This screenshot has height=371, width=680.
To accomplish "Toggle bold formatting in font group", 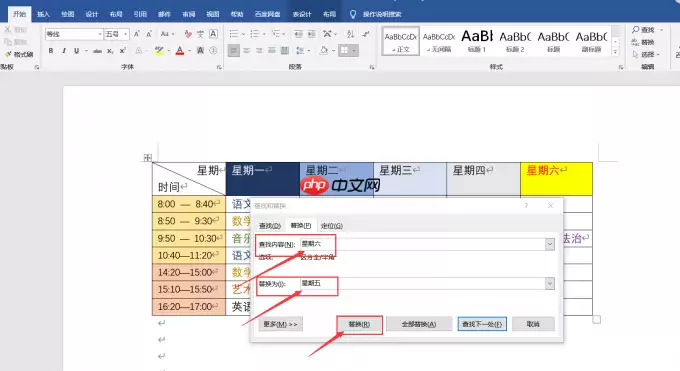I will (51, 51).
